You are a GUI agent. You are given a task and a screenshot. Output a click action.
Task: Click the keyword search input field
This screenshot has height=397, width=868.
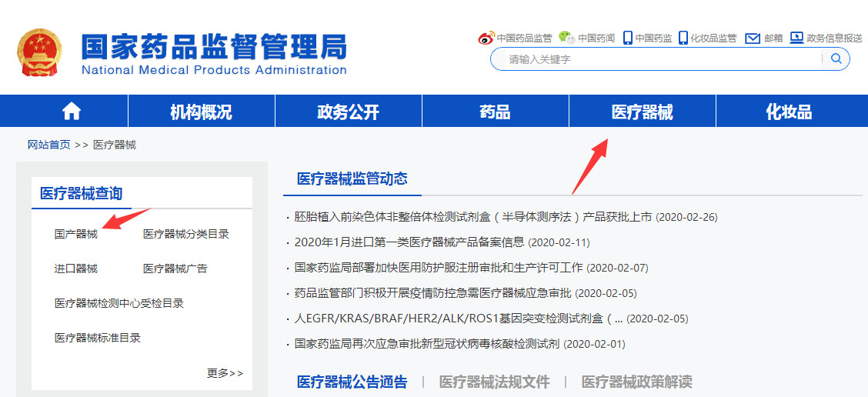pos(662,59)
